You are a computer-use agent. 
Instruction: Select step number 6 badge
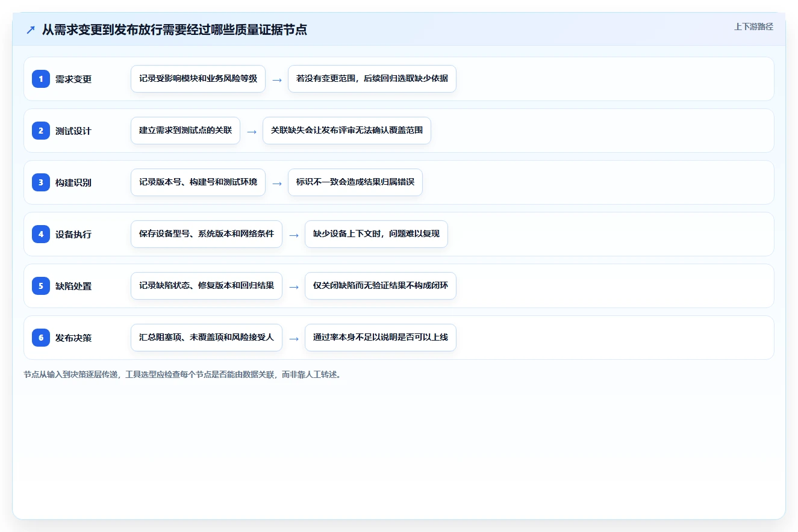click(41, 338)
